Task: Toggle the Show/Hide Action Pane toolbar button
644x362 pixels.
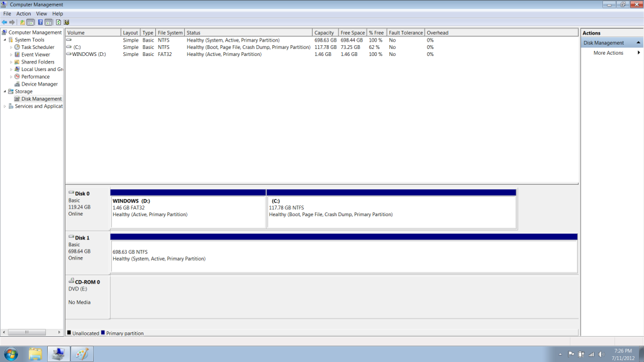Action: coord(48,22)
